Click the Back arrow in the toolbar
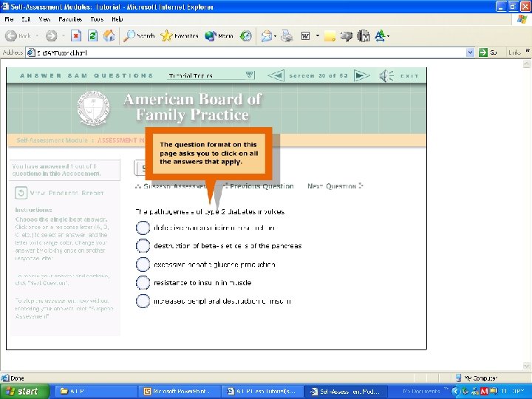 [x=11, y=36]
